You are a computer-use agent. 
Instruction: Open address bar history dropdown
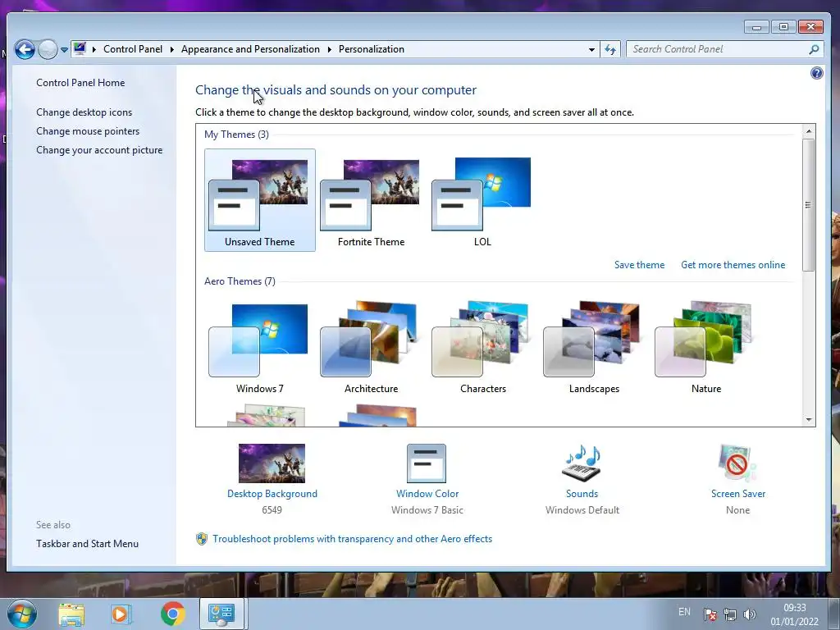591,49
